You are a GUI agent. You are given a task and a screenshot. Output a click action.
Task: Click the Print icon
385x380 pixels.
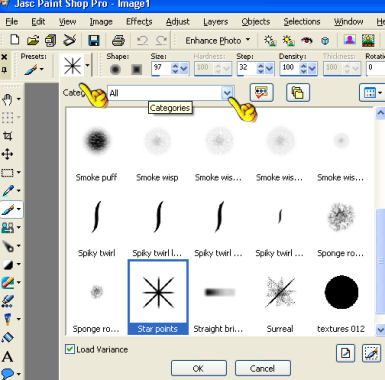tap(118, 40)
